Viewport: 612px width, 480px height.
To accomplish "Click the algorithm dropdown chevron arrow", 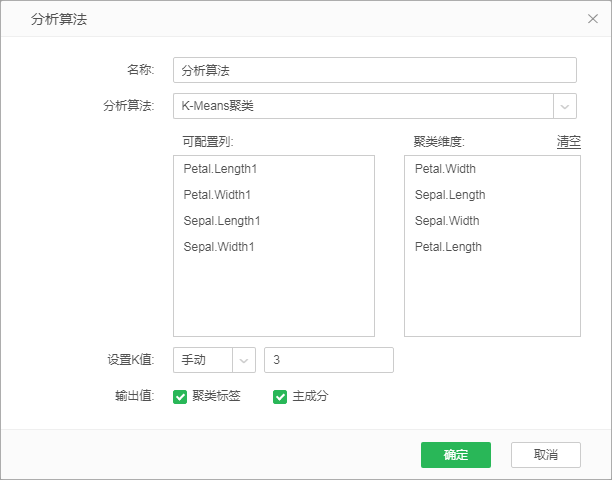I will tap(565, 106).
